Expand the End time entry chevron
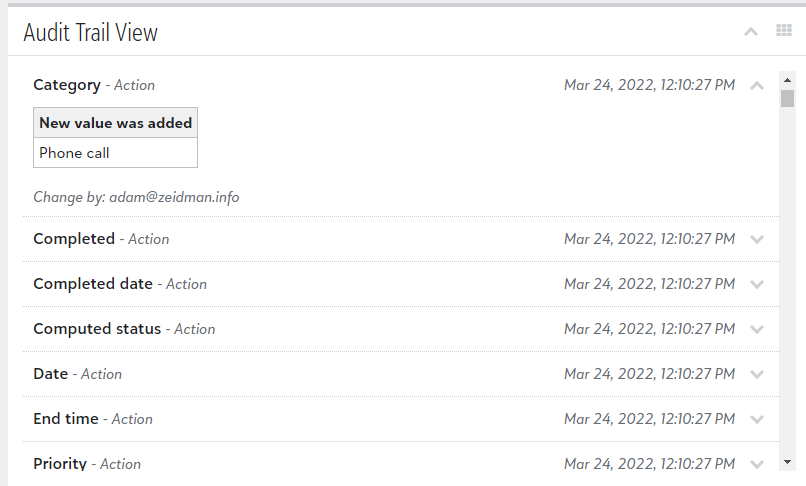The image size is (806, 486). point(757,419)
